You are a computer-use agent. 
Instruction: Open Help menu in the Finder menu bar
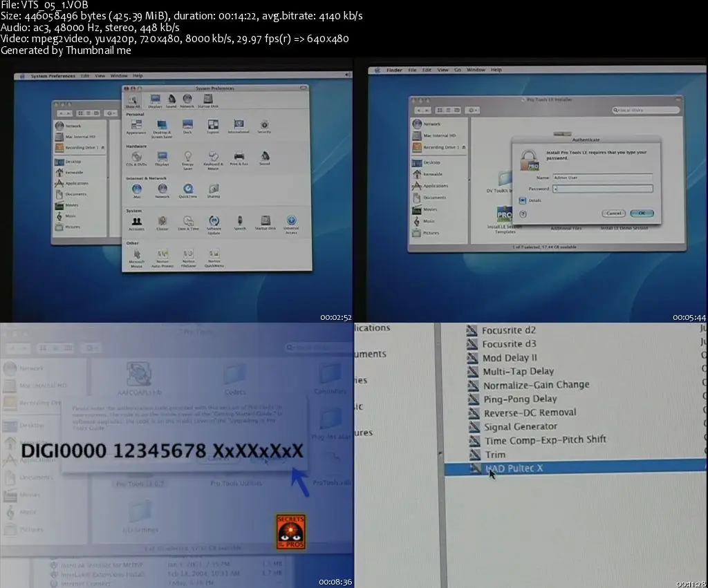[x=496, y=70]
